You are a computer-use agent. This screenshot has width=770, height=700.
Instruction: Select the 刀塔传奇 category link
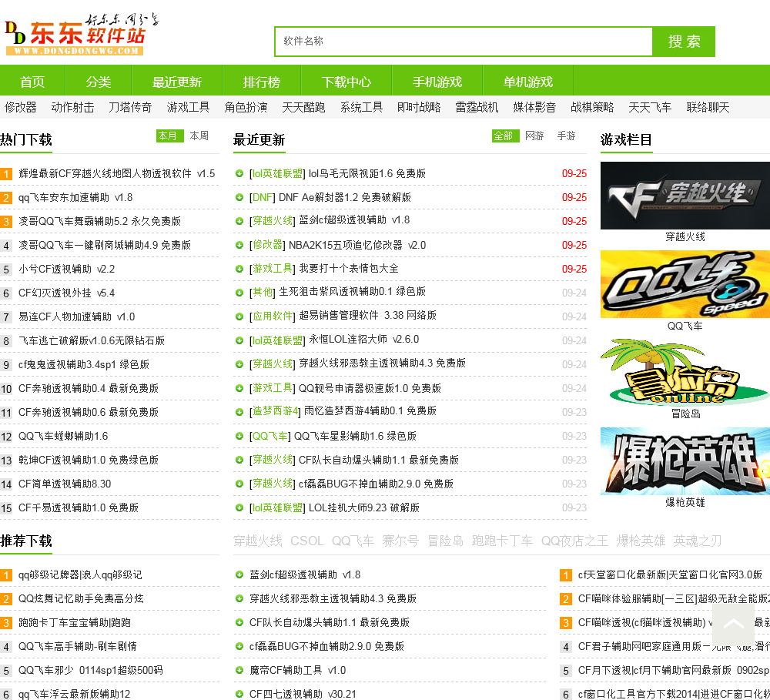coord(130,107)
